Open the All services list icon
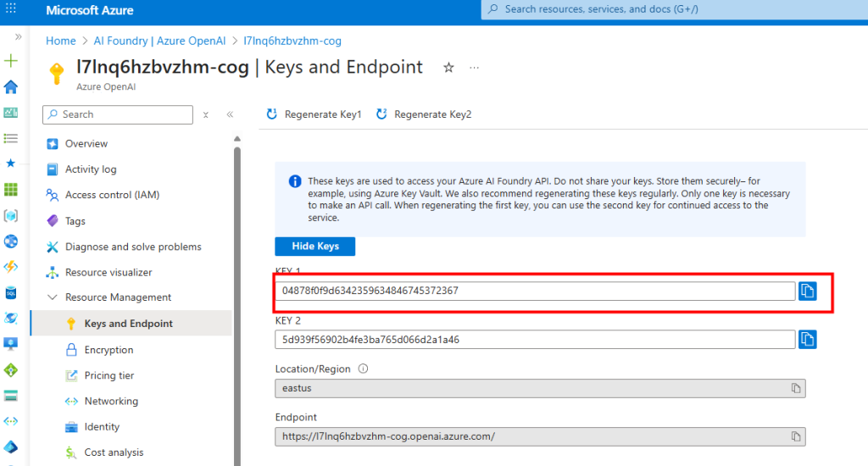868x466 pixels. pyautogui.click(x=10, y=138)
